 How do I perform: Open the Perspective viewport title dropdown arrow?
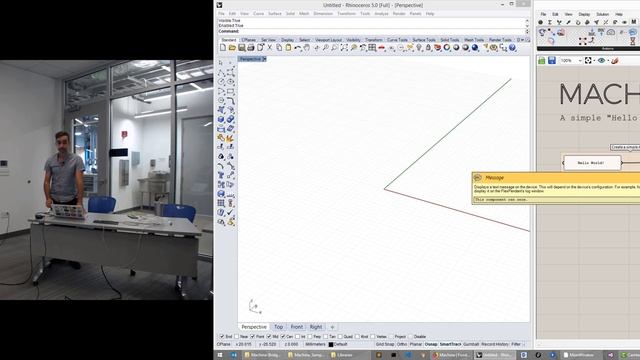(x=264, y=59)
